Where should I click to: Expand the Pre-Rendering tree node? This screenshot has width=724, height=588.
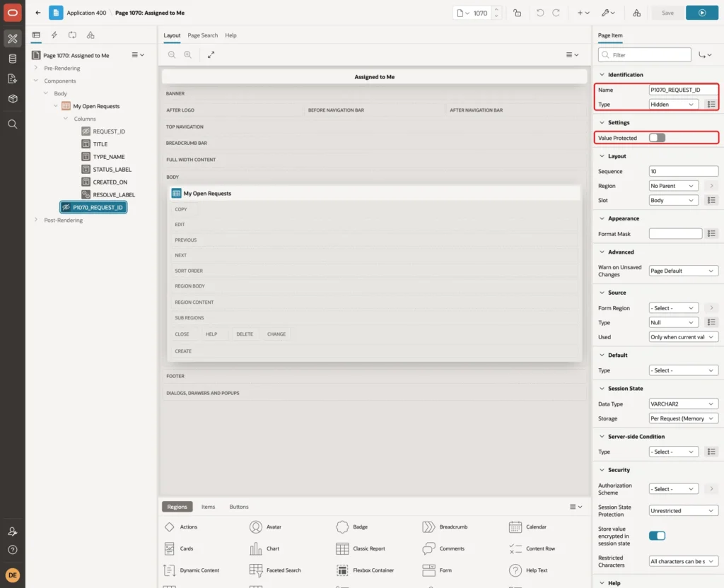[35, 68]
